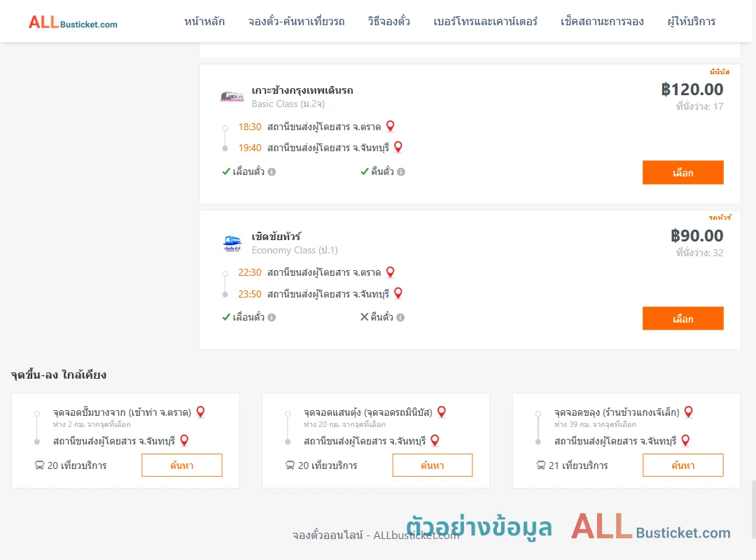Image resolution: width=756 pixels, height=560 pixels.
Task: Click the ฿120.00 price text
Action: pyautogui.click(x=692, y=90)
